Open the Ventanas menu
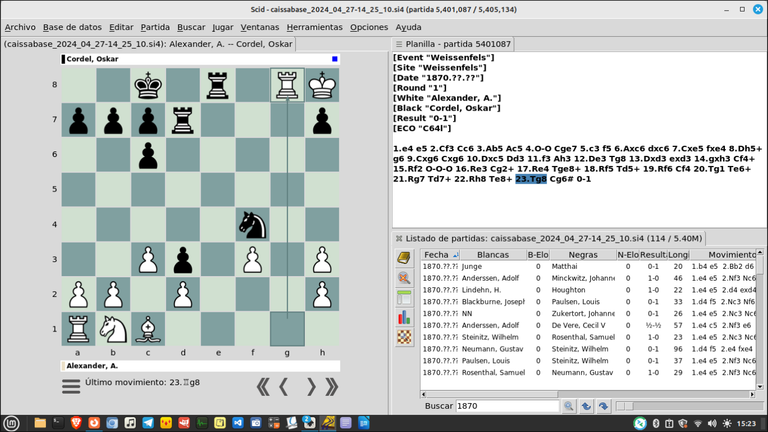This screenshot has width=768, height=432. tap(260, 27)
